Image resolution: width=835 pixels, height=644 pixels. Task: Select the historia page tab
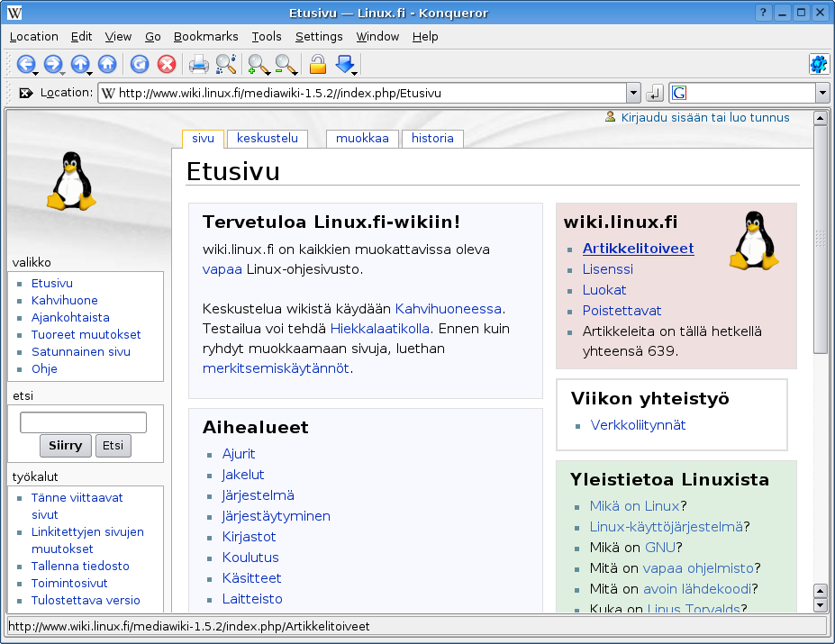432,139
